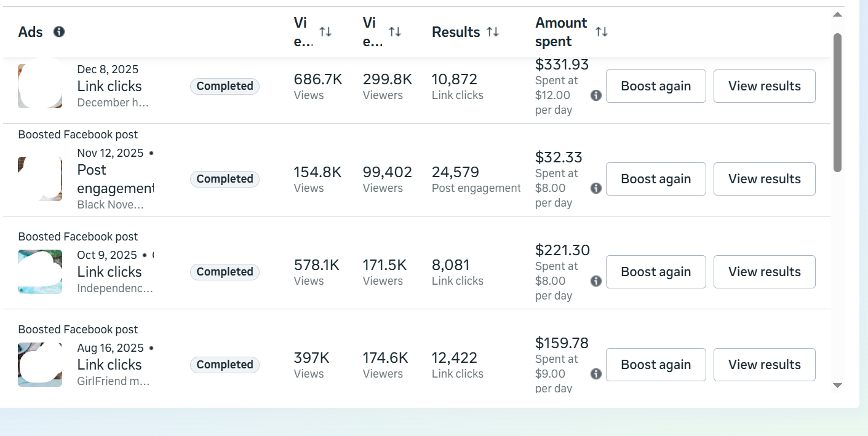Click the scroll down arrow of ads list

click(x=837, y=386)
